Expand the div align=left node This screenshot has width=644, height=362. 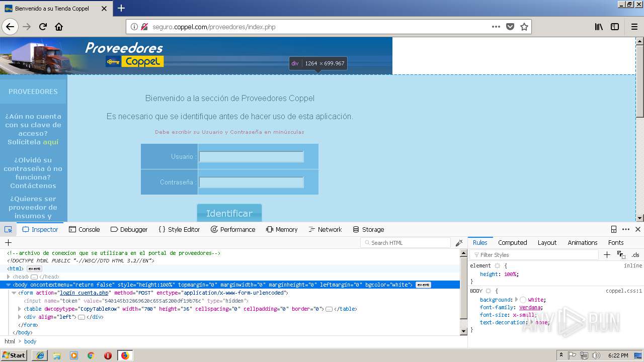[x=20, y=317]
